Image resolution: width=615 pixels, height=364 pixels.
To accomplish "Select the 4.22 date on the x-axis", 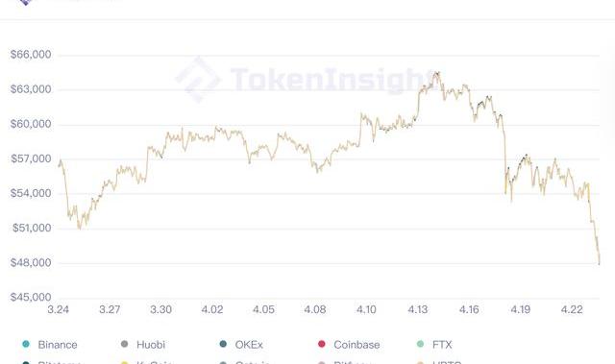I will pyautogui.click(x=572, y=309).
